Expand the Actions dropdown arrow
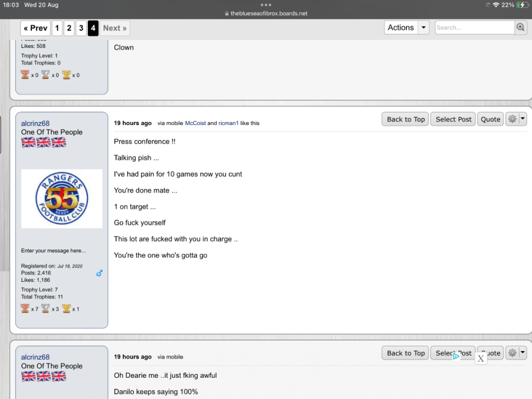 point(423,28)
